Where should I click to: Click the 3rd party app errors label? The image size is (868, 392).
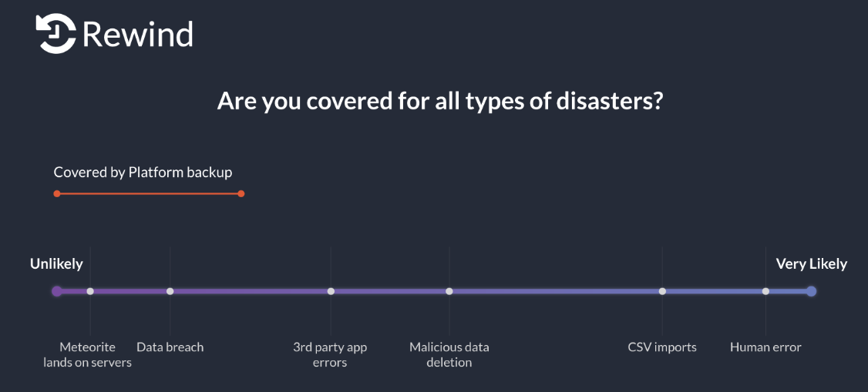(330, 355)
